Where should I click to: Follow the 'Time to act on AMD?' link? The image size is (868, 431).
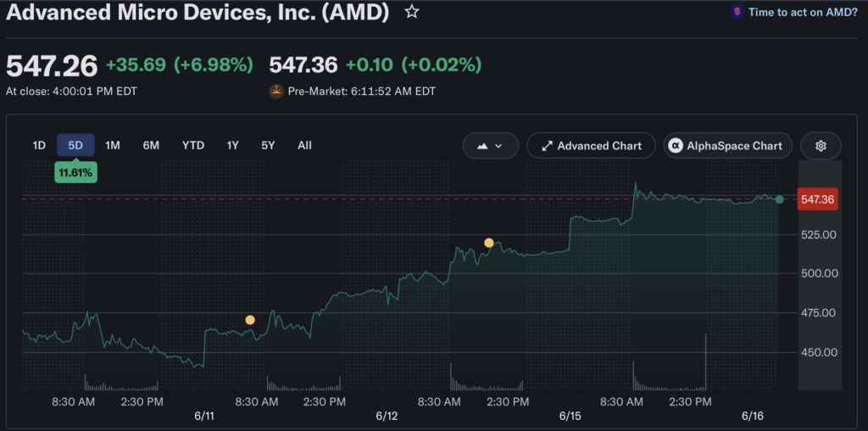click(x=803, y=12)
